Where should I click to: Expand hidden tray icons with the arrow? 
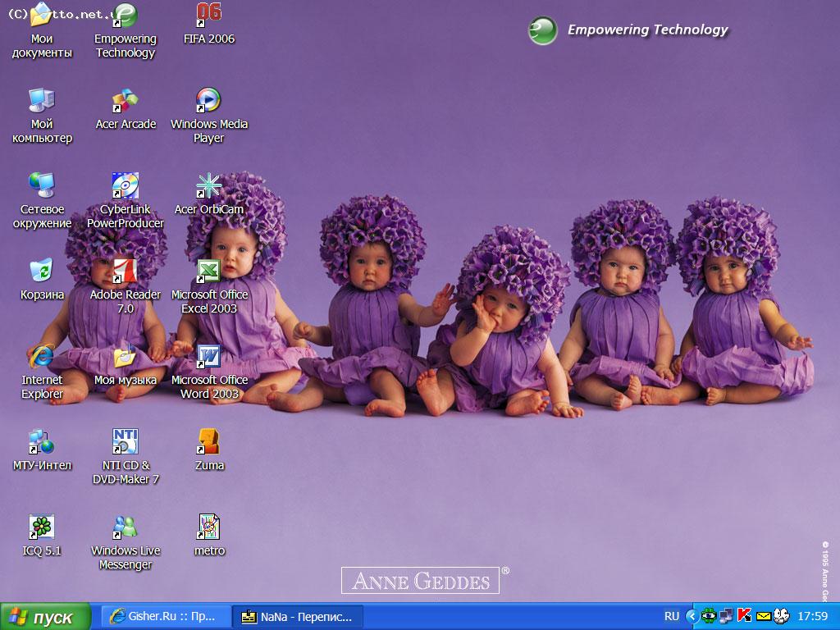click(x=692, y=616)
